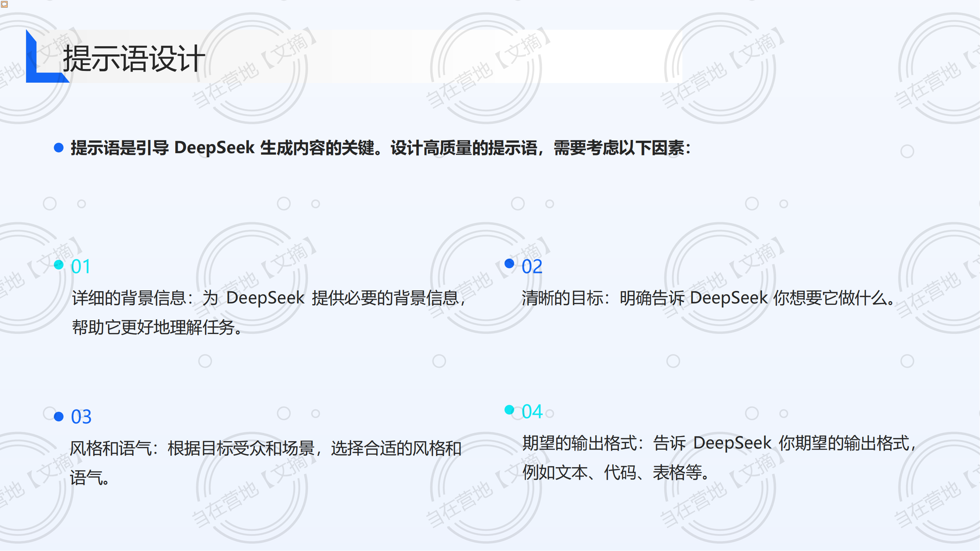This screenshot has height=551, width=980.
Task: Click the 期望的输出格式 text line
Action: (719, 443)
